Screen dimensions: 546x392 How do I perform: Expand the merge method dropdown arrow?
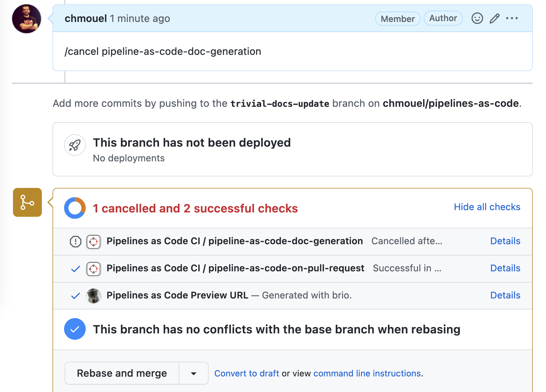194,374
